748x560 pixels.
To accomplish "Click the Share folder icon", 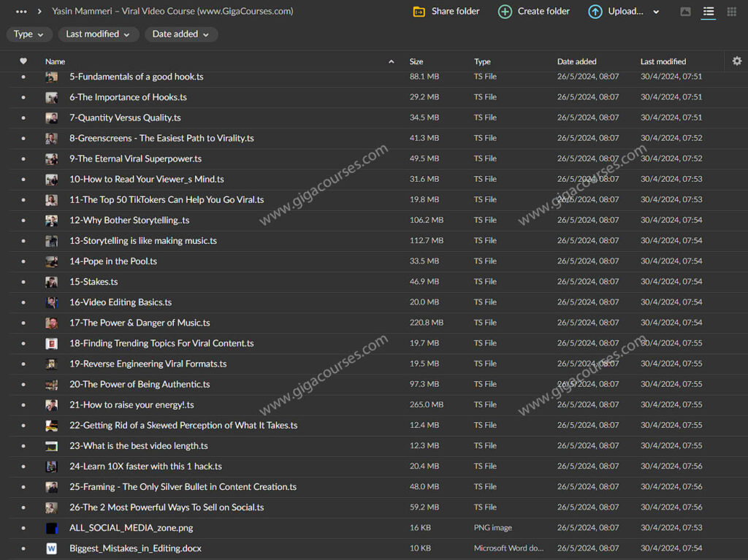I will coord(419,12).
